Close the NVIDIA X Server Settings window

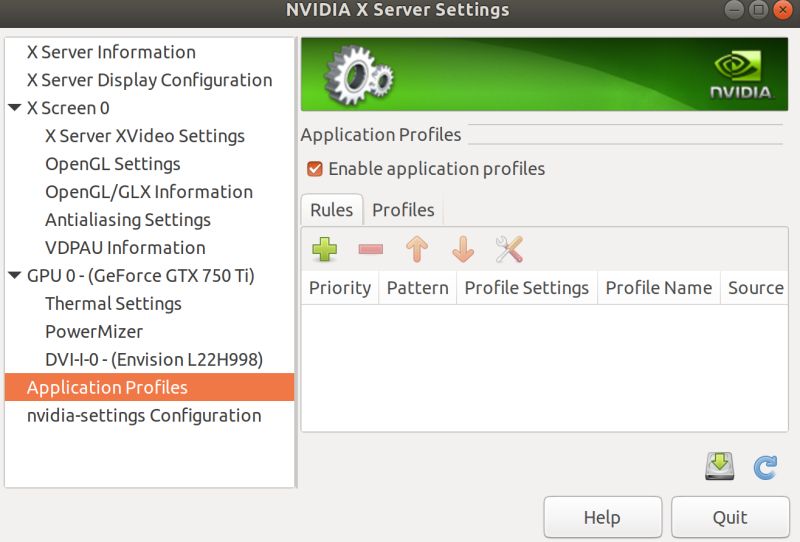point(783,10)
